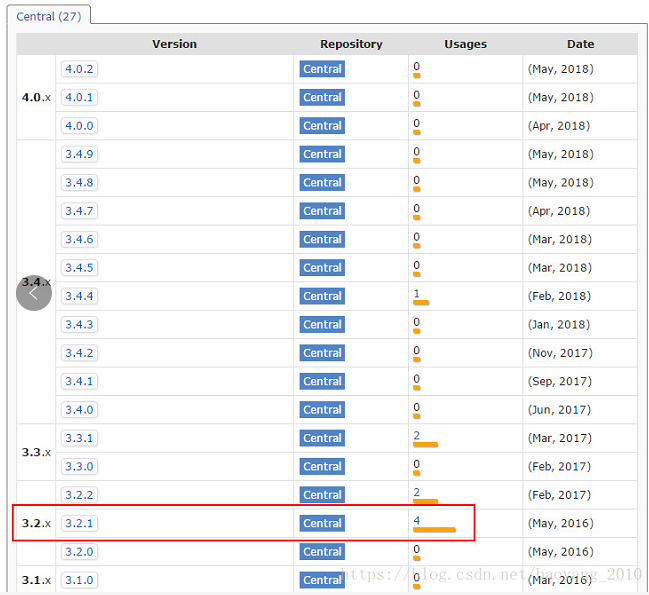Viewport: 649px width, 595px height.
Task: Open usages count 0 for 4.0.2
Action: point(416,66)
